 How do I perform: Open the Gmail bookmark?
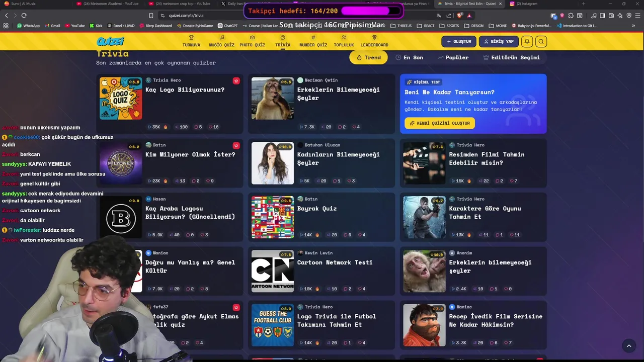[52, 26]
